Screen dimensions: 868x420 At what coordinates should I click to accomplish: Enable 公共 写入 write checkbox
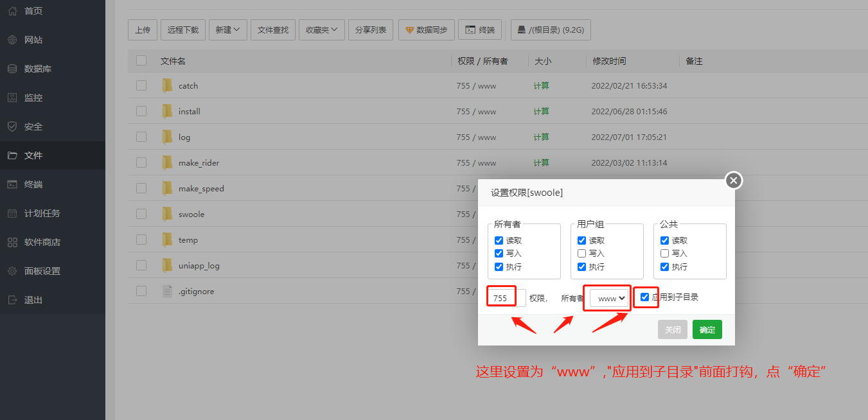pos(664,253)
